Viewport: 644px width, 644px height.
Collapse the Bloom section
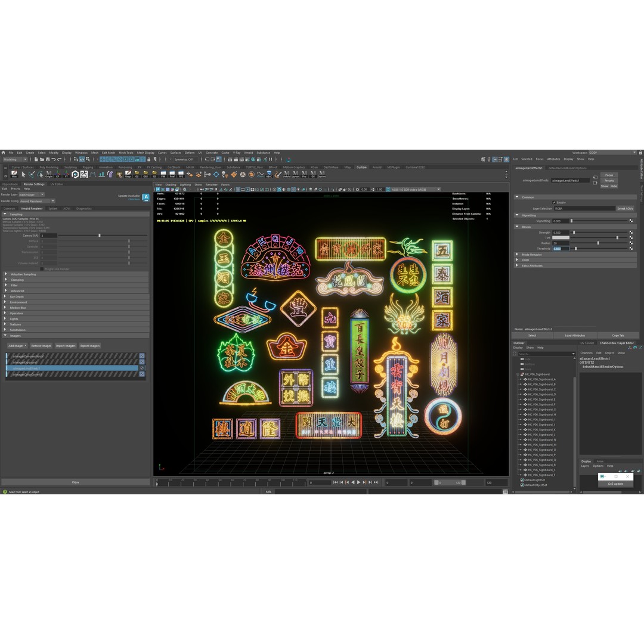[x=517, y=227]
